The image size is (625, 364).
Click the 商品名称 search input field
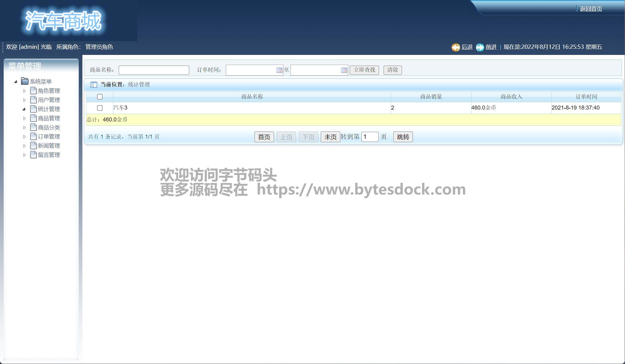(154, 70)
